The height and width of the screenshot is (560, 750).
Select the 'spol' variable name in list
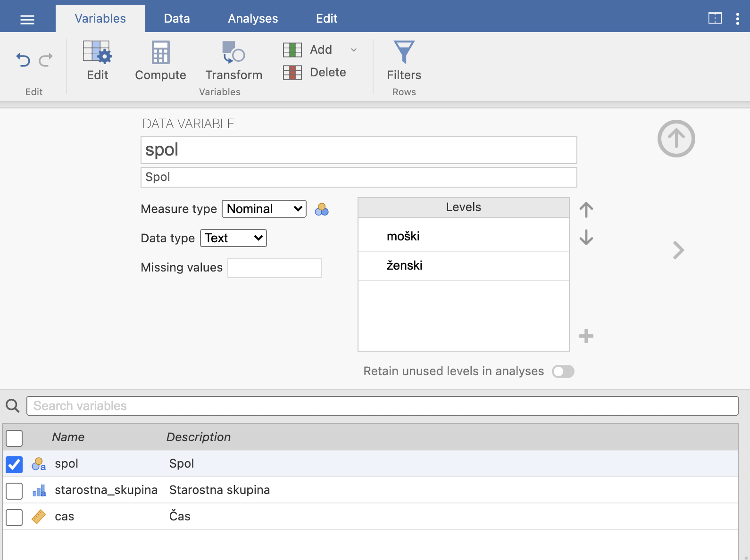67,464
